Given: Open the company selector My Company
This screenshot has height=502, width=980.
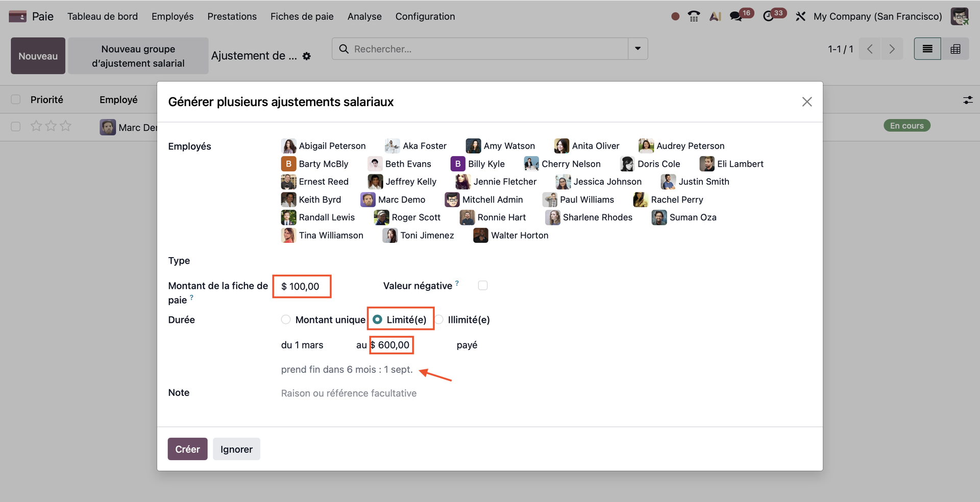Looking at the screenshot, I should coord(877,16).
